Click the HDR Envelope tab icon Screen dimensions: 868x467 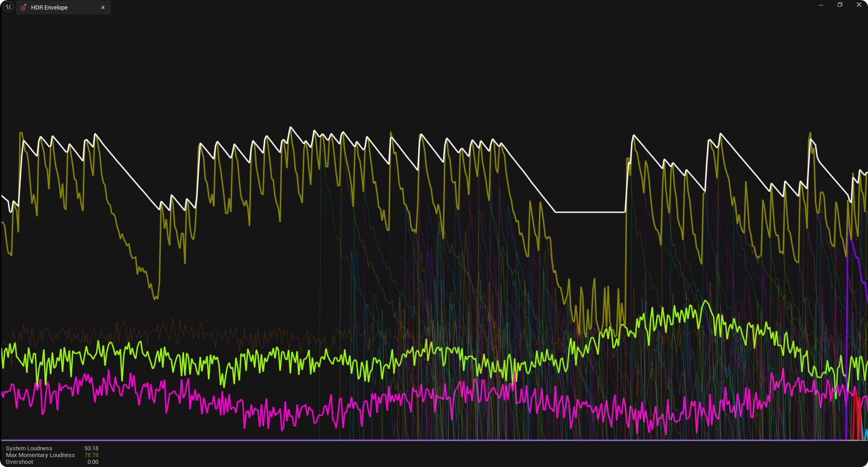[x=24, y=8]
